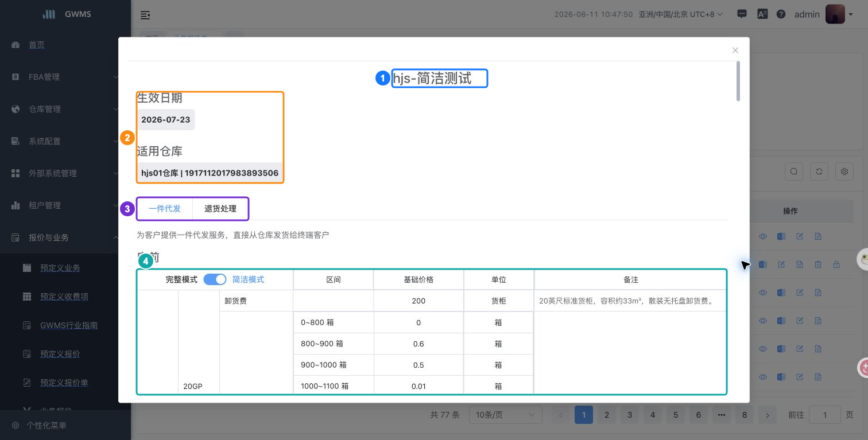Open 预定义收费项 in the sidebar
The image size is (868, 440).
click(64, 297)
